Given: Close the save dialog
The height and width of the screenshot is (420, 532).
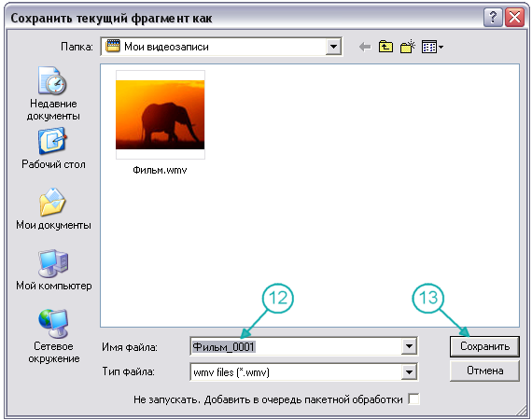Looking at the screenshot, I should tap(514, 17).
